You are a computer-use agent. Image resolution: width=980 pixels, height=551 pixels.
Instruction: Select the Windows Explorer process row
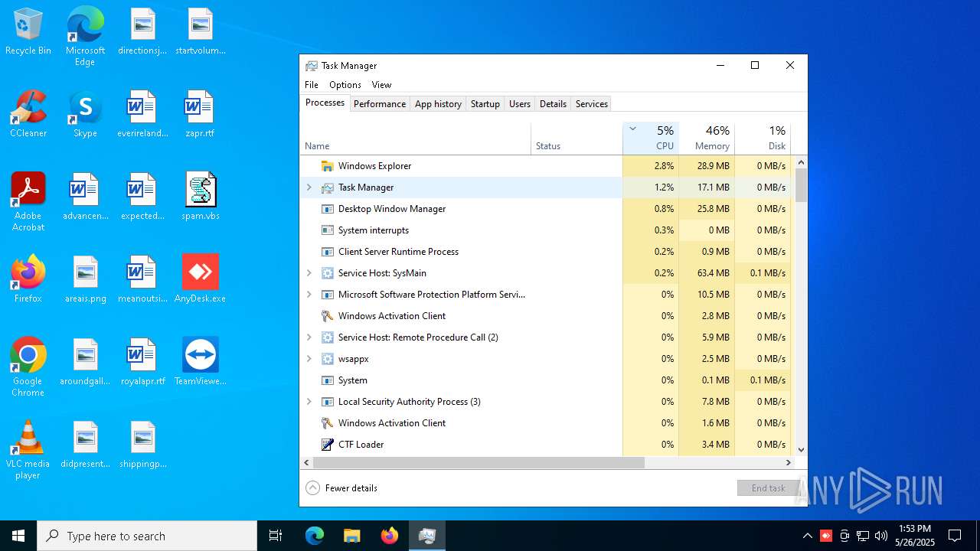tap(547, 166)
